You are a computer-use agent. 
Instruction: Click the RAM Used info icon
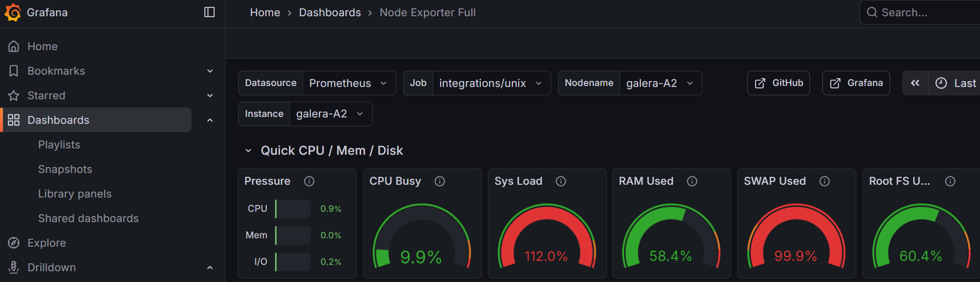[692, 181]
